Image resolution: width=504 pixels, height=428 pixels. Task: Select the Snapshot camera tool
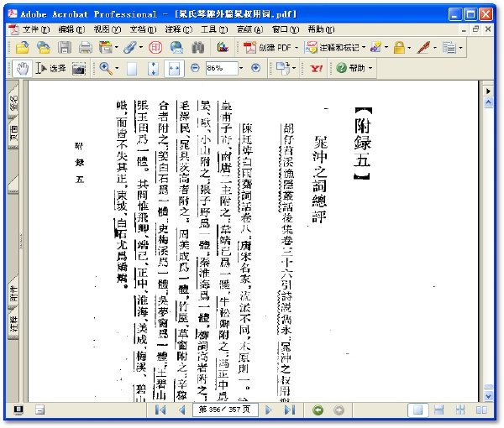pos(79,68)
